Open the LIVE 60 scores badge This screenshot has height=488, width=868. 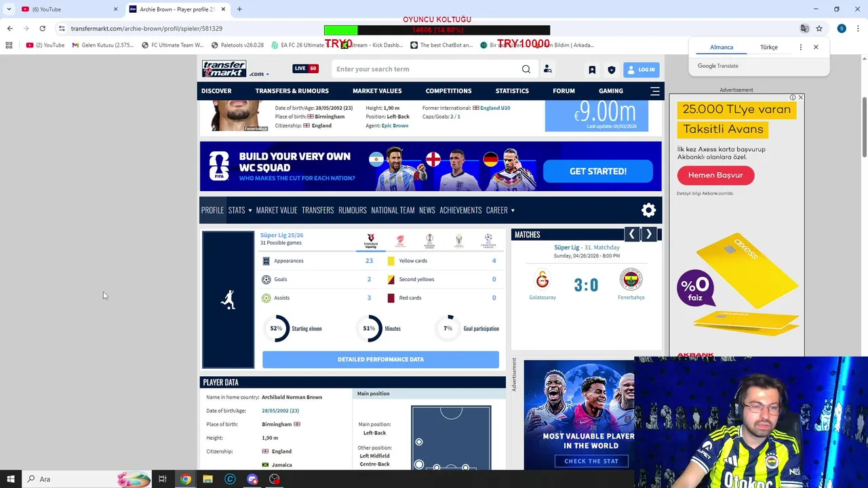pyautogui.click(x=305, y=68)
